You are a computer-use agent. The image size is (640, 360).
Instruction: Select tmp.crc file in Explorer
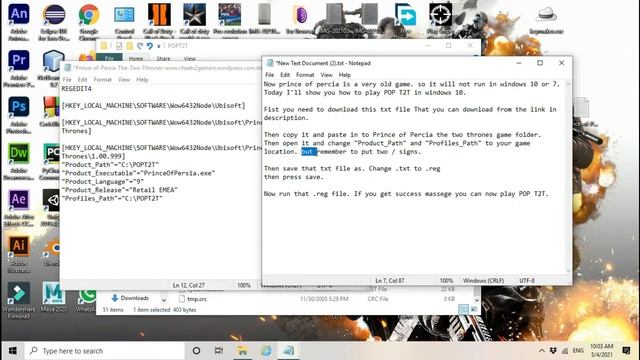[x=197, y=299]
